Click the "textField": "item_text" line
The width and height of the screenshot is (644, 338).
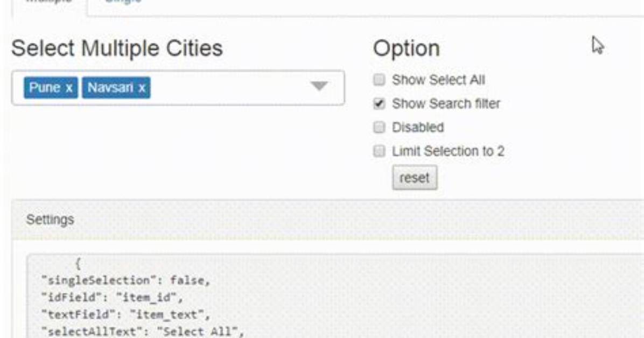pos(125,315)
